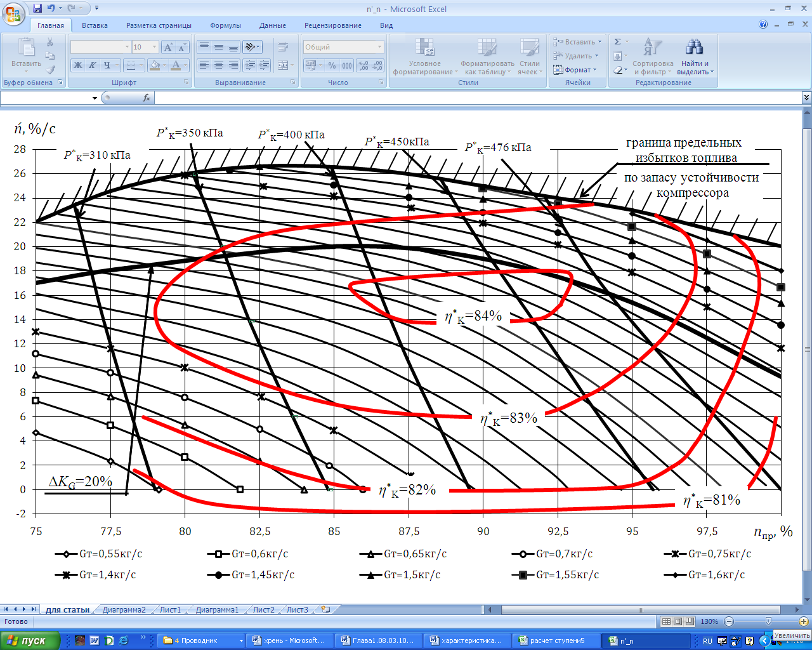
Task: Open the Разметка страницы tab
Action: point(159,25)
